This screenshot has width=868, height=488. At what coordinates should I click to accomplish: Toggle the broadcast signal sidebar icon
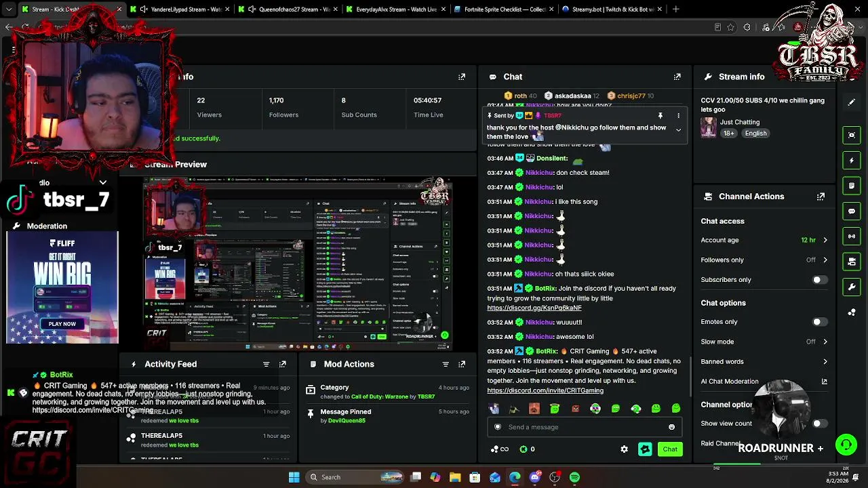tap(852, 236)
